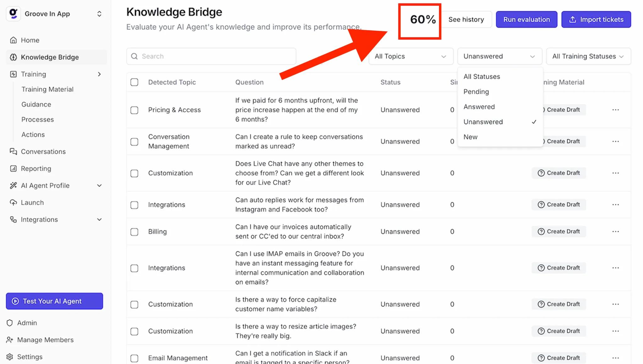
Task: Open the Groove In App workspace switcher
Action: (x=99, y=14)
